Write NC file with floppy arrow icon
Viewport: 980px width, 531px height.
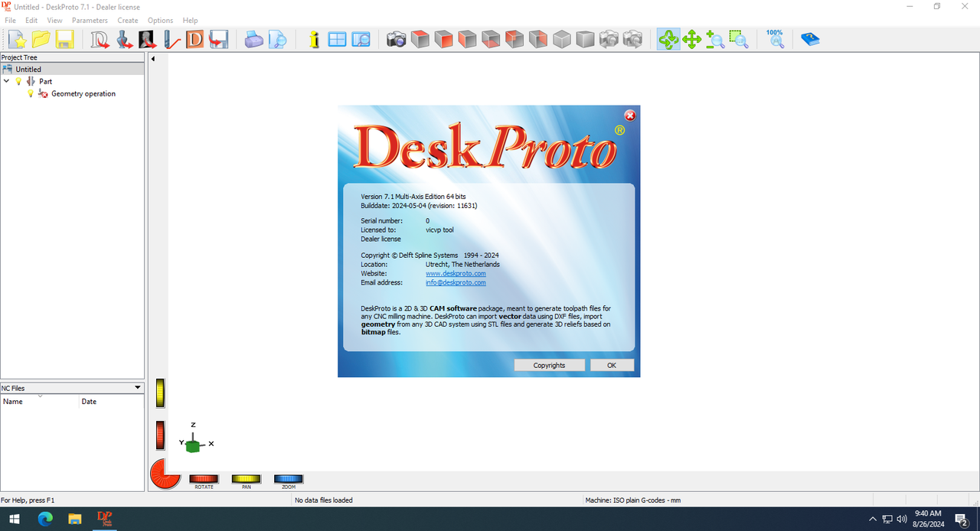218,39
